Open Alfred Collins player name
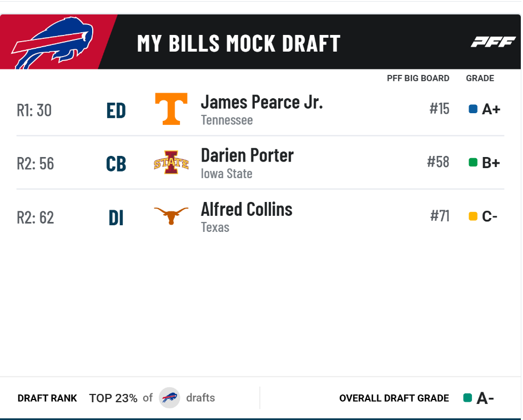The height and width of the screenshot is (420, 523). tap(247, 209)
